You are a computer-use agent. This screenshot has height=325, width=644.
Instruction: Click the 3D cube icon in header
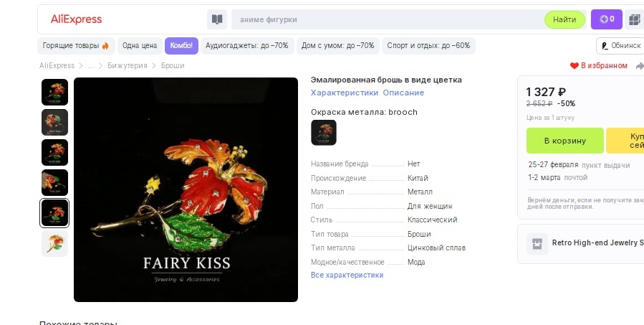pyautogui.click(x=635, y=19)
